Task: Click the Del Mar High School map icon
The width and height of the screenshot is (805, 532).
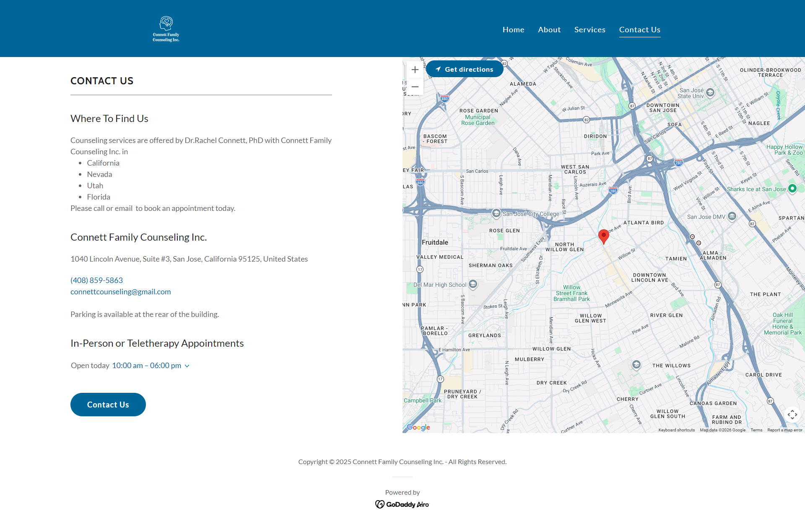Action: point(473,284)
